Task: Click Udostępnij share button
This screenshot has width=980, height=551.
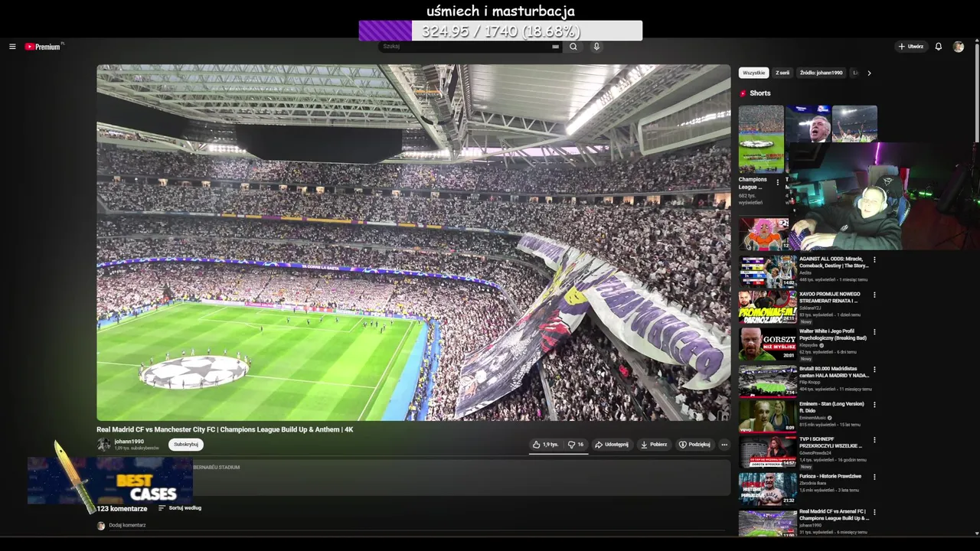Action: [612, 445]
